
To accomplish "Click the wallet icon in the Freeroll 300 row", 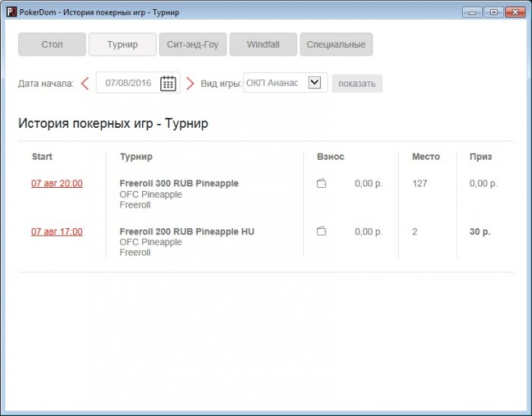I will (321, 184).
